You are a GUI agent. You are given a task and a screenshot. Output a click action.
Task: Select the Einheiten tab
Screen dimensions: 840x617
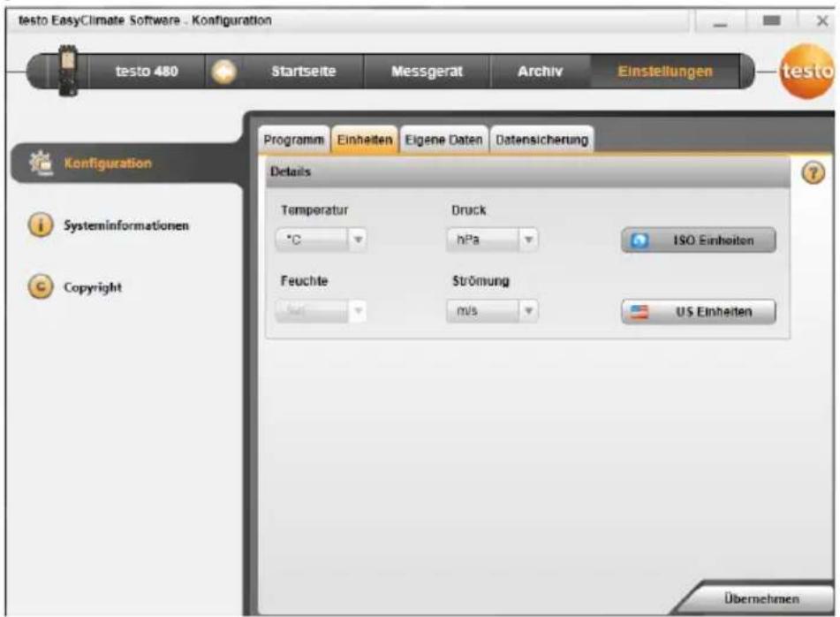[364, 140]
